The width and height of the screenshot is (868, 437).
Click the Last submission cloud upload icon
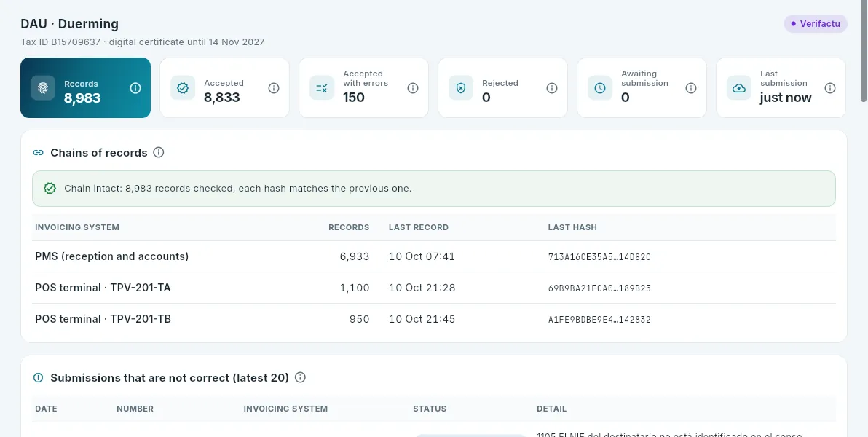click(739, 88)
